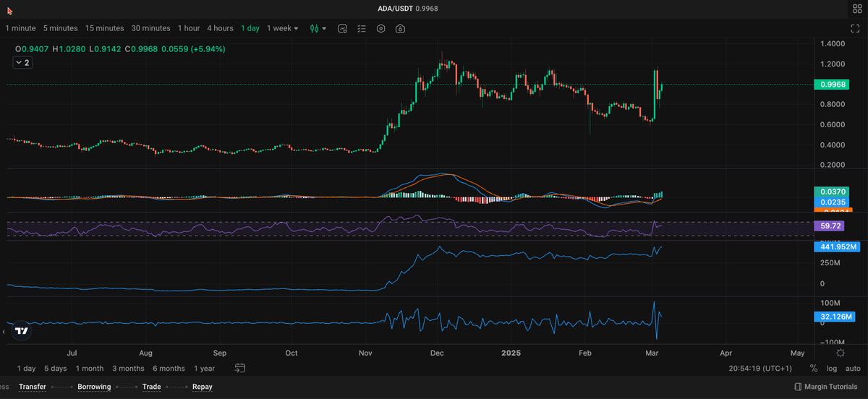This screenshot has height=399, width=868.
Task: Open Margin Tutorials link
Action: click(x=833, y=387)
